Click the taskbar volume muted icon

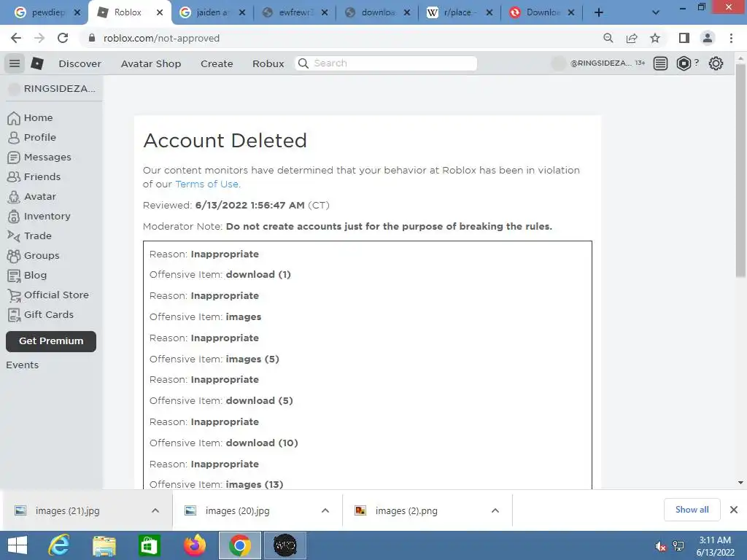coord(660,546)
